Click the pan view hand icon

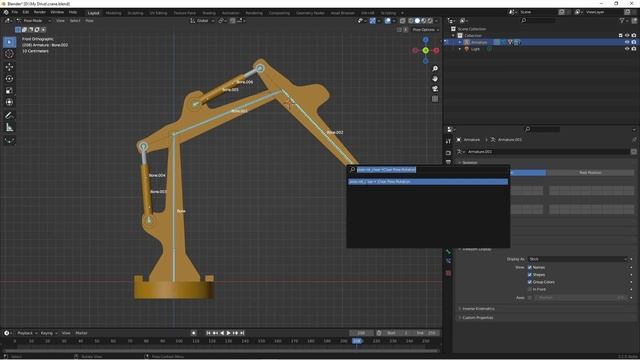[435, 78]
